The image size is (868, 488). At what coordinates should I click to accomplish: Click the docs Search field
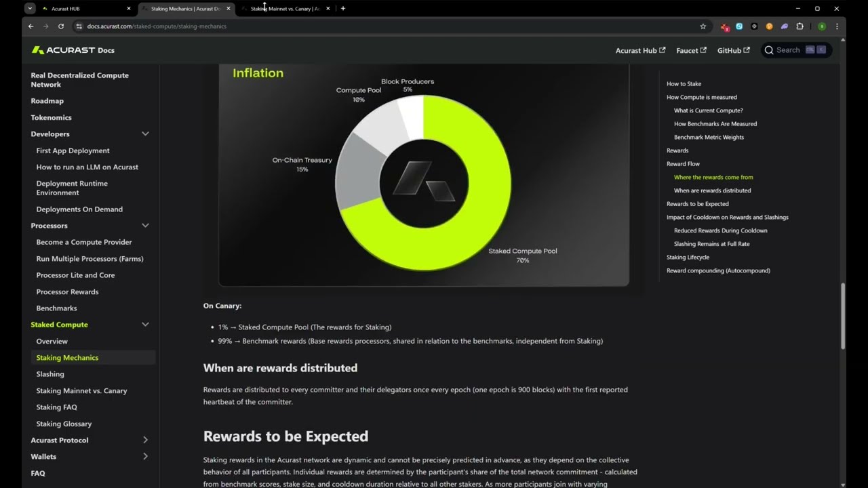pyautogui.click(x=796, y=50)
